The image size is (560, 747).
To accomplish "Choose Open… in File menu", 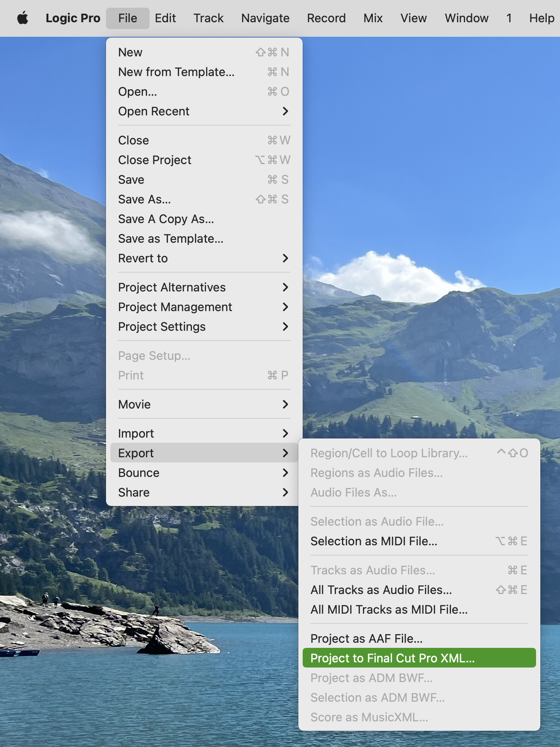I will click(204, 91).
